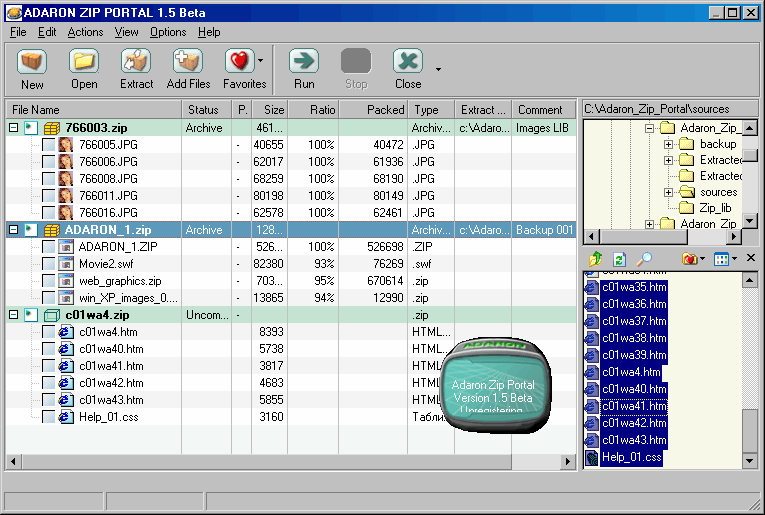This screenshot has width=765, height=515.
Task: Close the file panel with the X icon
Action: pyautogui.click(x=751, y=258)
